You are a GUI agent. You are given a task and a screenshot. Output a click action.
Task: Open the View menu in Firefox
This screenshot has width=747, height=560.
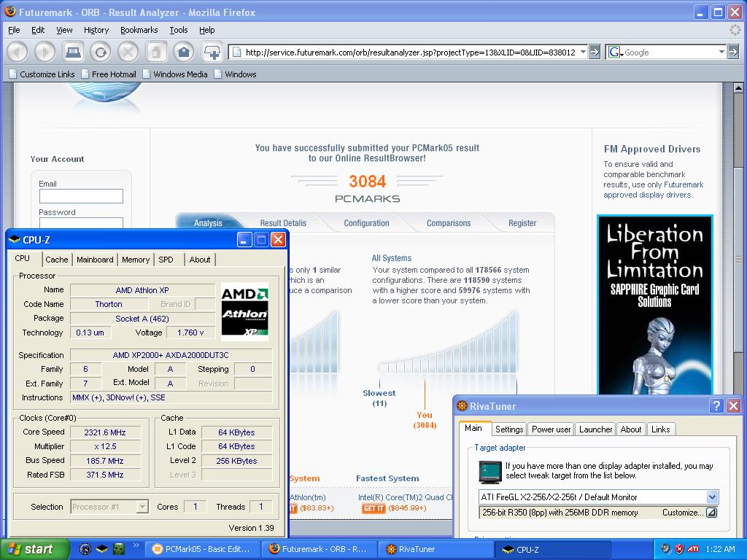click(x=64, y=30)
